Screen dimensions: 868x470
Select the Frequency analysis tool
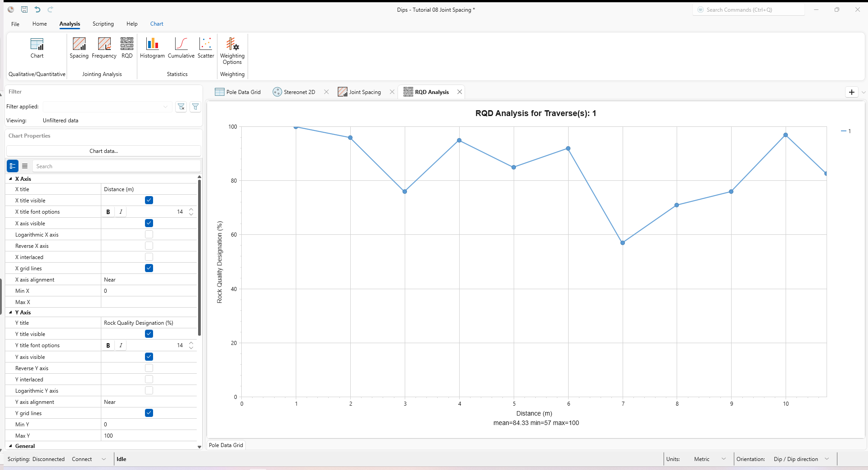click(x=104, y=47)
